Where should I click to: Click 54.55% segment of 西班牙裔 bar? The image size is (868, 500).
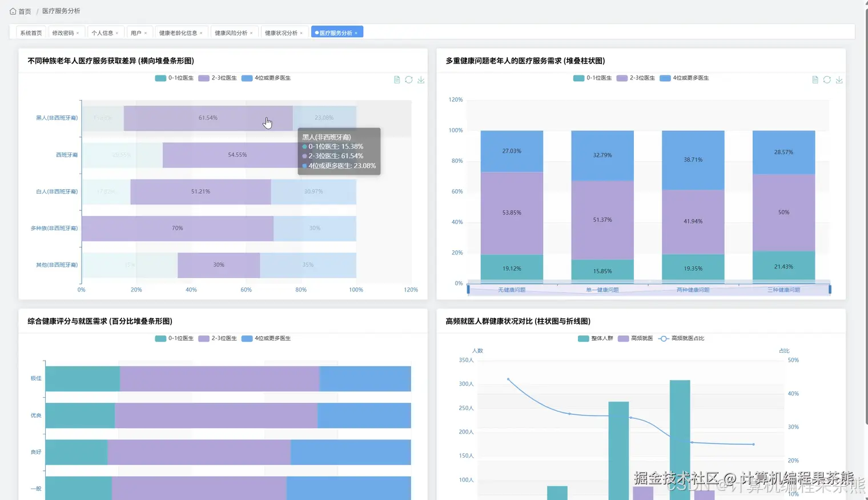click(230, 155)
